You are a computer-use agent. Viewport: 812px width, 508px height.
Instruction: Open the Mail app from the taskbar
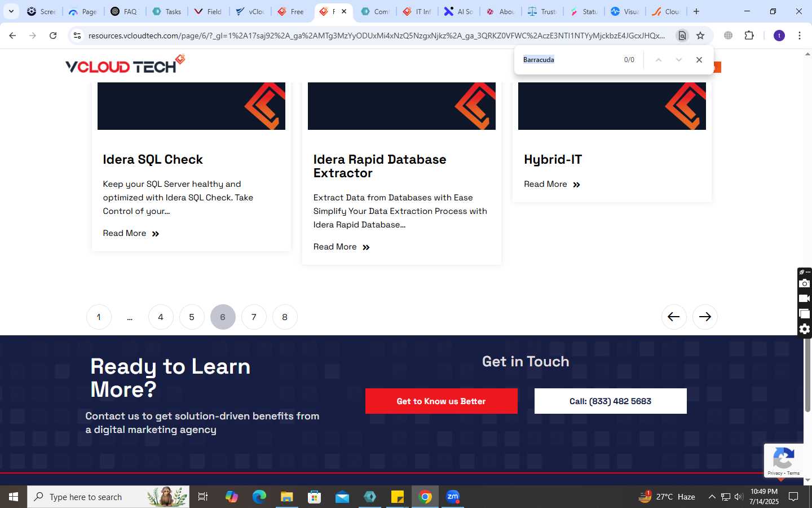click(x=342, y=497)
